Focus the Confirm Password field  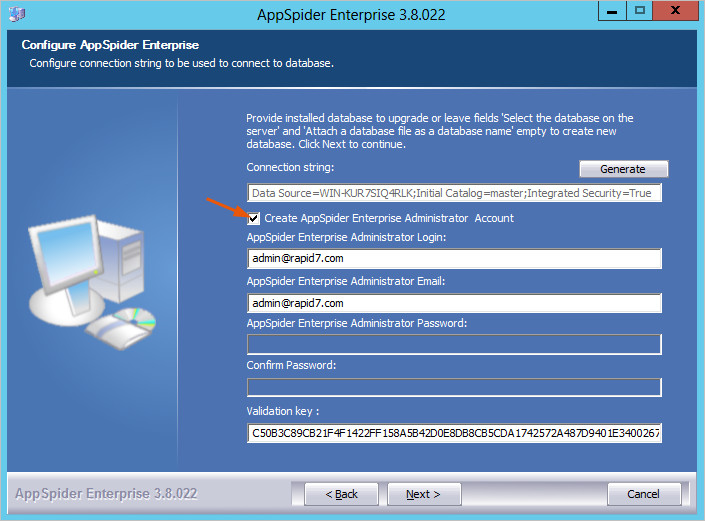pyautogui.click(x=454, y=387)
